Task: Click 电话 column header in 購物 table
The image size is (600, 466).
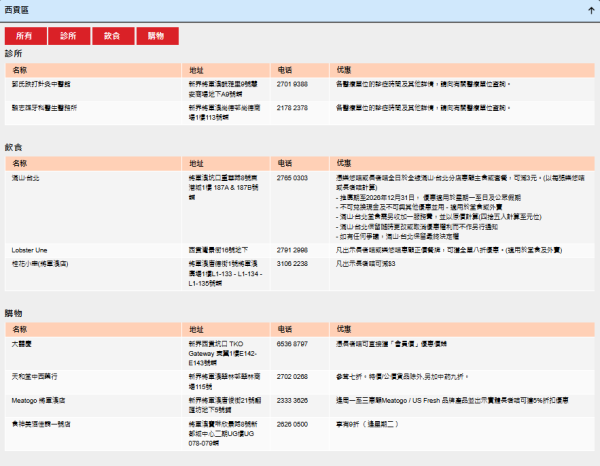Action: pyautogui.click(x=285, y=329)
